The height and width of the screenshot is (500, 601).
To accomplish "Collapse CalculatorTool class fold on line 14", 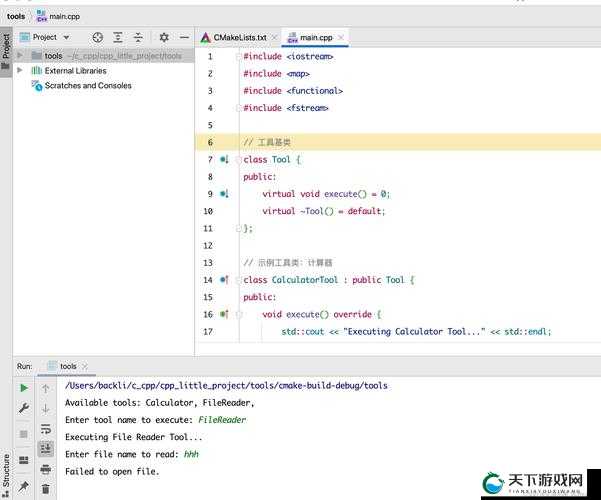I will point(238,280).
